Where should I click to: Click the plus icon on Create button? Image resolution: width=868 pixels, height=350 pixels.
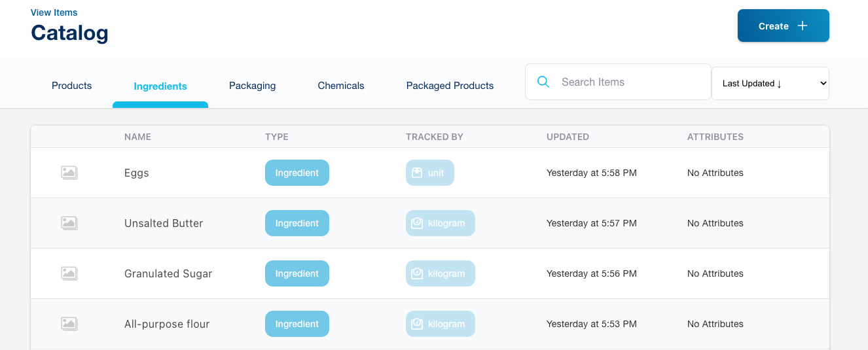[803, 26]
